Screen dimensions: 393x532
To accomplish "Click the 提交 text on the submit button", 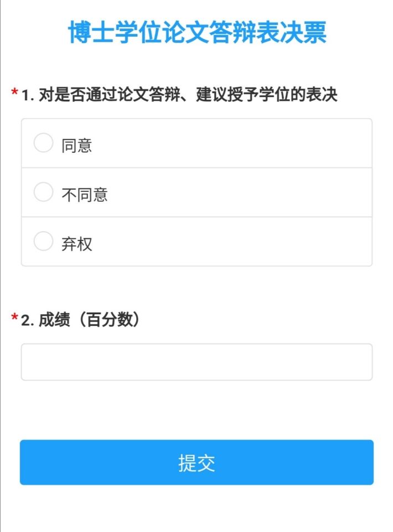I will 196,463.
